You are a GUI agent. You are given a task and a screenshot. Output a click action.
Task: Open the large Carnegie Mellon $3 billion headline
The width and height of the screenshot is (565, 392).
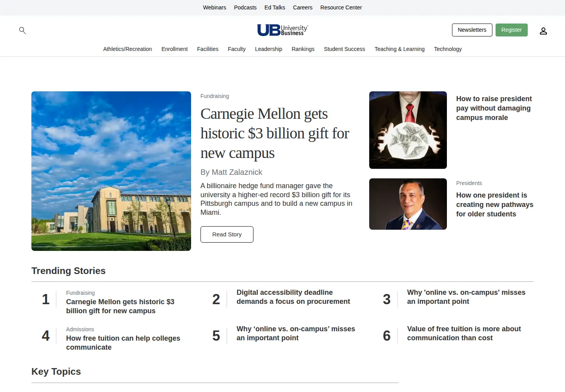click(275, 133)
